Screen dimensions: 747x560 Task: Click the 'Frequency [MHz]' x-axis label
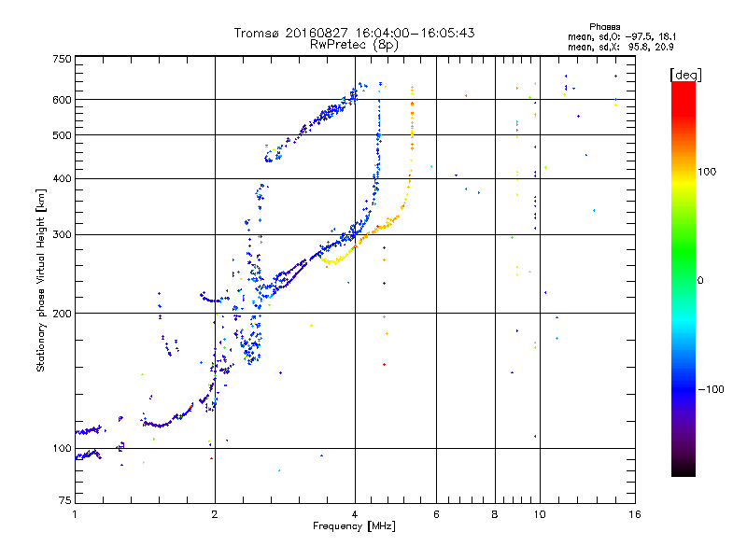click(x=354, y=526)
